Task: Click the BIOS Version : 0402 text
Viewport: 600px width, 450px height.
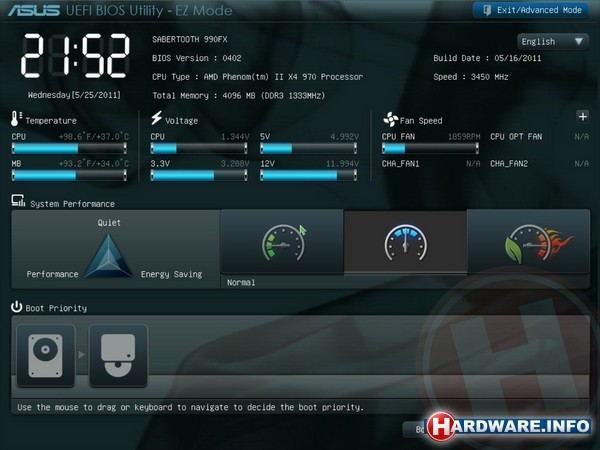Action: (x=197, y=58)
